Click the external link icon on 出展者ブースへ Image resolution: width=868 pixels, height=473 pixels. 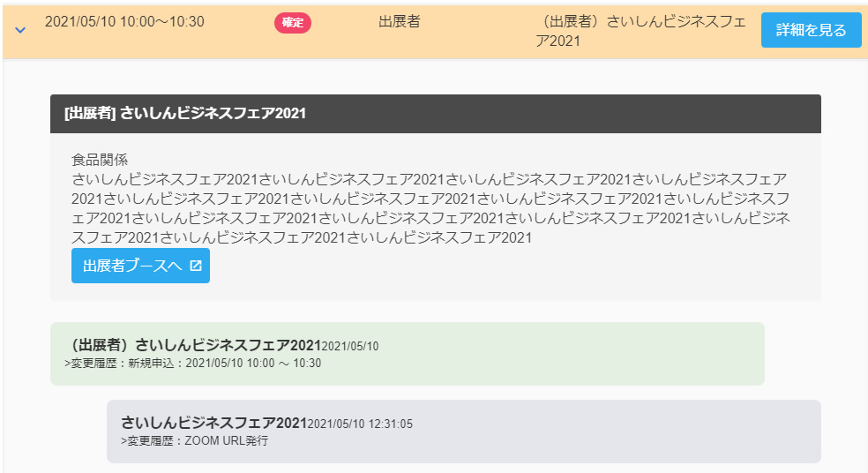[x=196, y=266]
